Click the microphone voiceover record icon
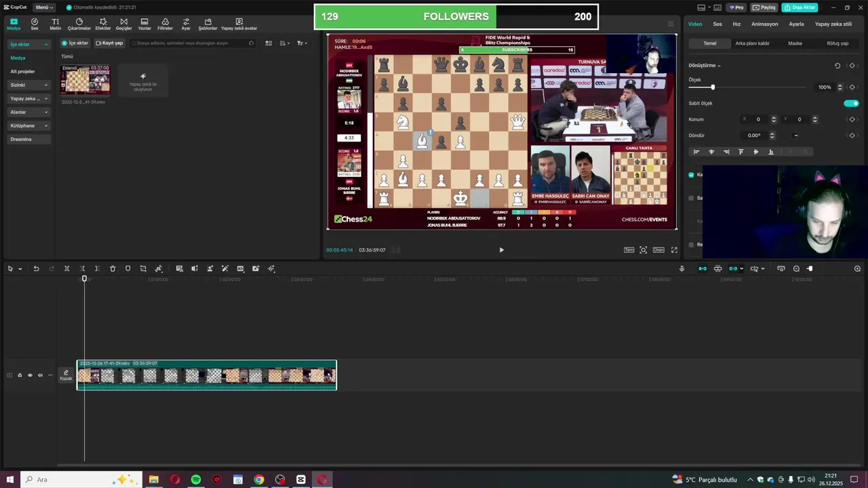 [x=682, y=269]
